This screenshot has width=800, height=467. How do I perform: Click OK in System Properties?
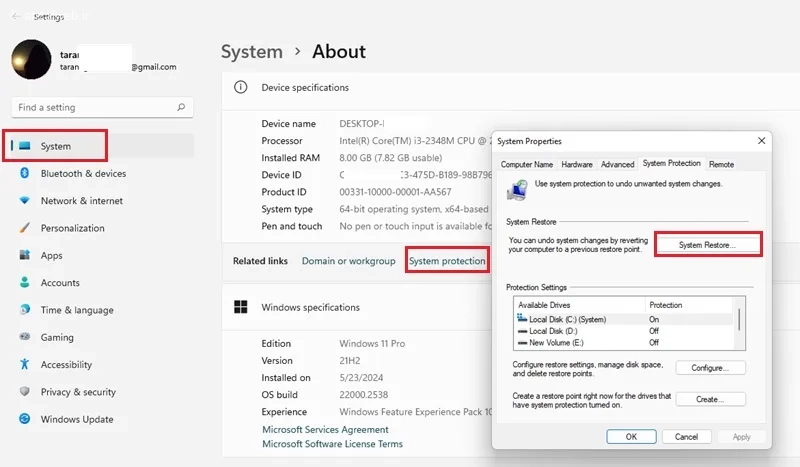click(631, 436)
